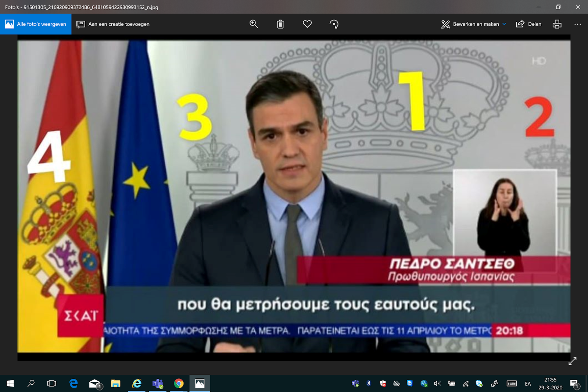Viewport: 588px width, 392px height.
Task: Click the volume speaker icon in tray
Action: (437, 384)
